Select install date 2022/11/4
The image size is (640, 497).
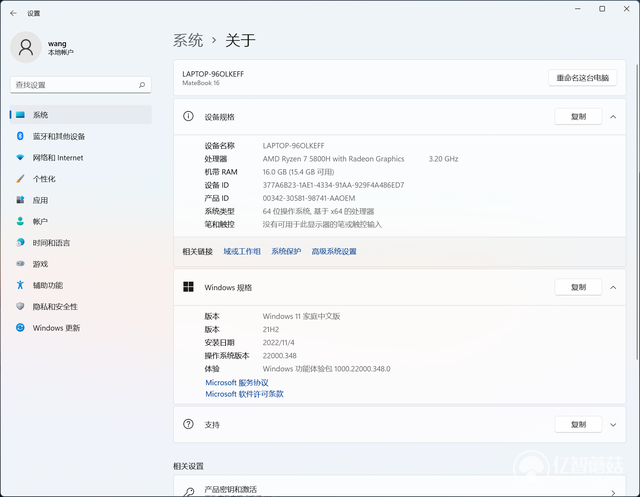click(x=278, y=342)
